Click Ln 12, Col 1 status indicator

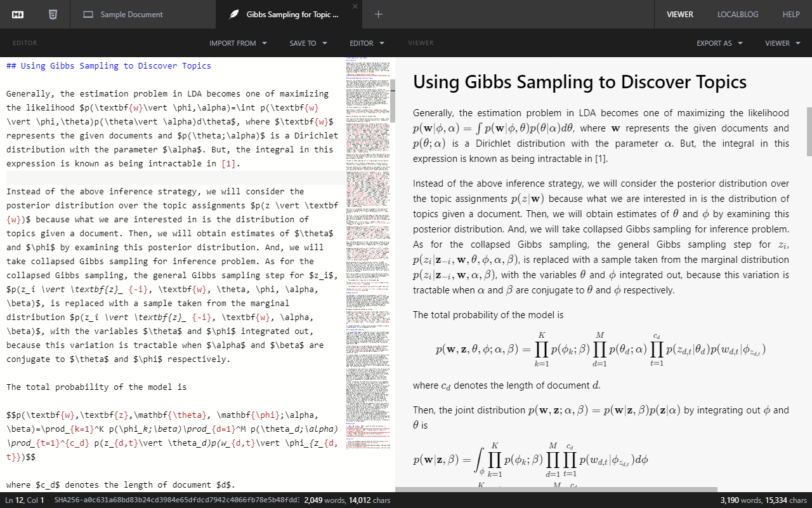coord(24,500)
